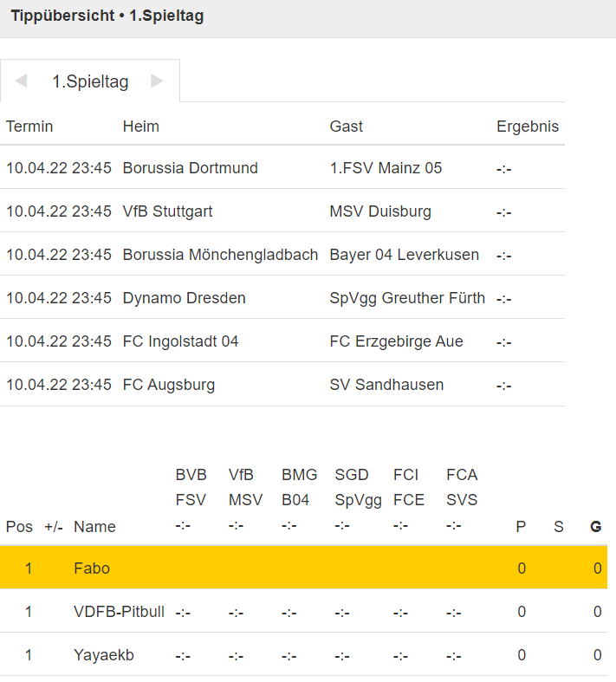Click the P points column header
This screenshot has height=682, width=616.
pos(521,526)
